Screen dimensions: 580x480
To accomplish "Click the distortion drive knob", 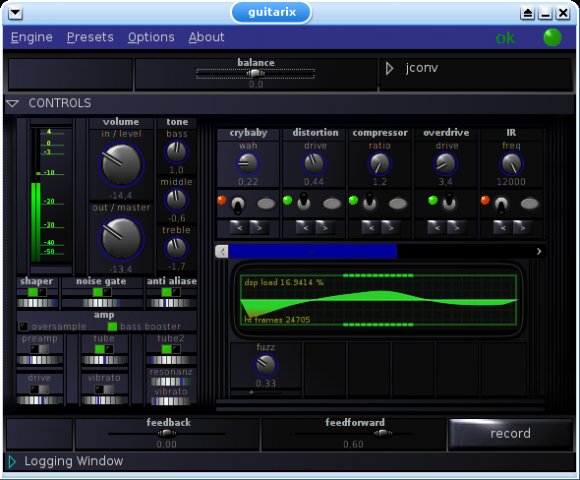I will point(314,163).
